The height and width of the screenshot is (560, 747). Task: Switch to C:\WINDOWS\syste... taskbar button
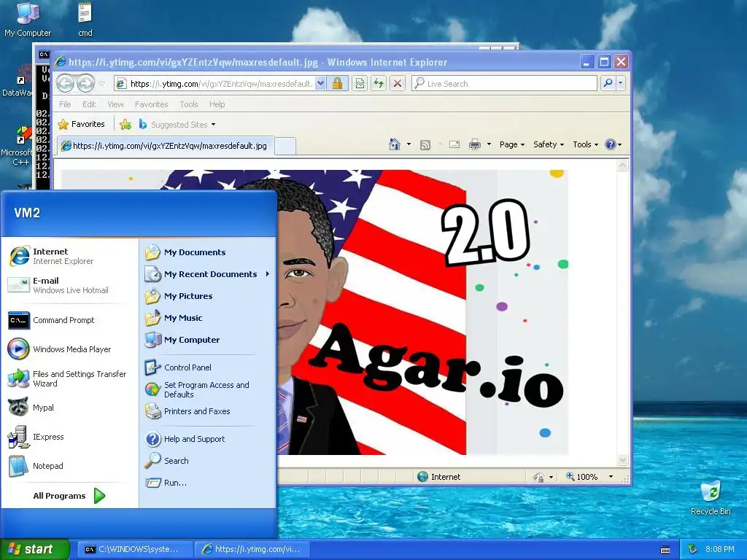click(135, 550)
